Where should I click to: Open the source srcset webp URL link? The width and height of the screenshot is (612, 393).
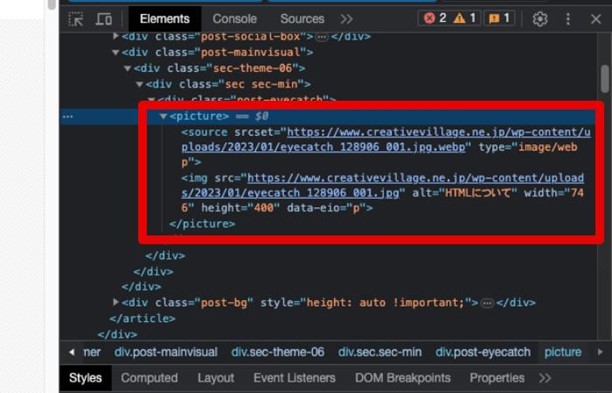coord(386,140)
